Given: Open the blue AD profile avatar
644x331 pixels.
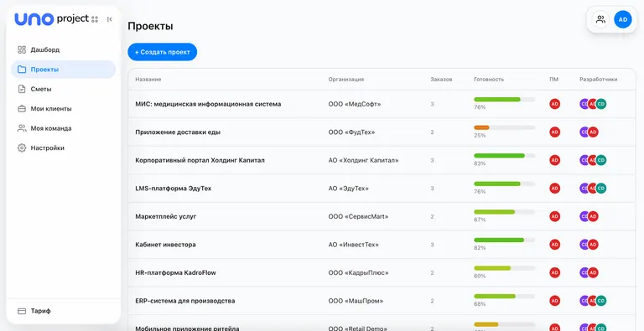Looking at the screenshot, I should coord(623,19).
